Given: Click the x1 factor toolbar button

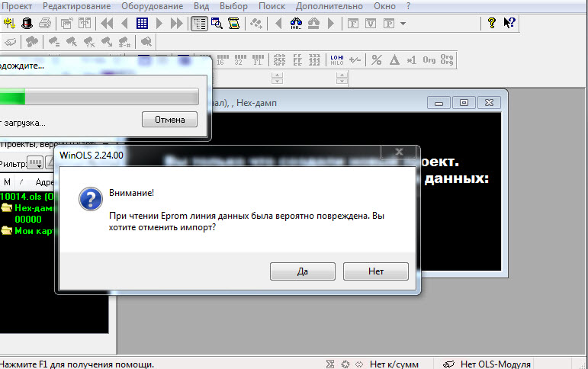Looking at the screenshot, I should tap(411, 60).
